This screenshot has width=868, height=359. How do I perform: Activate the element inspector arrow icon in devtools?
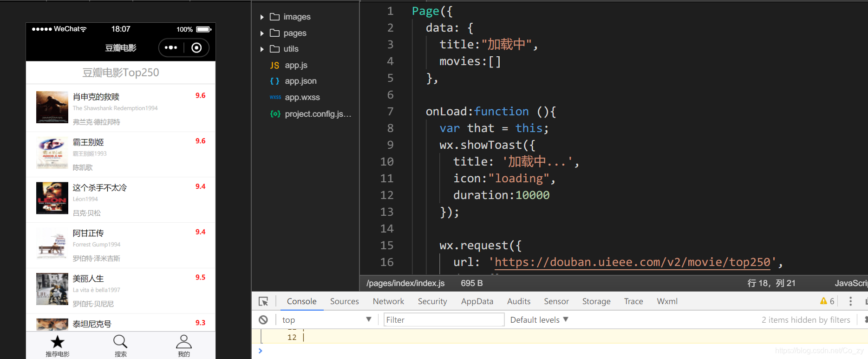[x=263, y=301]
